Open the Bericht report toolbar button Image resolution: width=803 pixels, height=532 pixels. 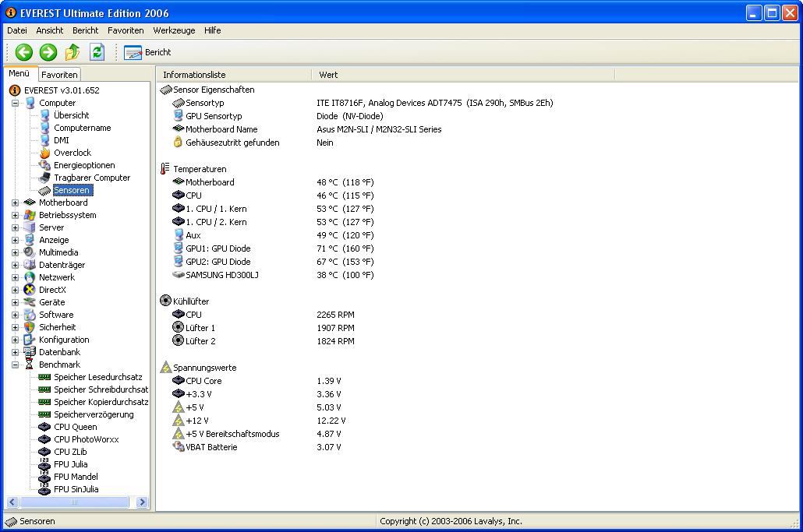pyautogui.click(x=147, y=52)
